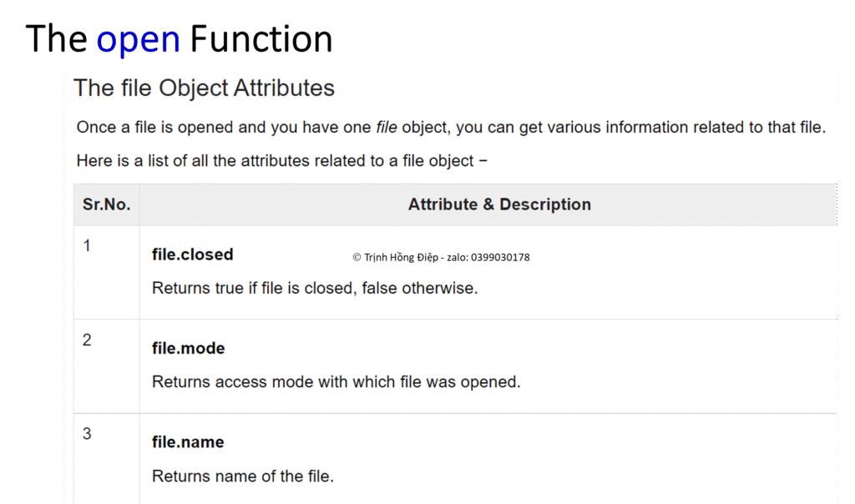Select the file.name attribute name
855x504 pixels.
pyautogui.click(x=188, y=442)
